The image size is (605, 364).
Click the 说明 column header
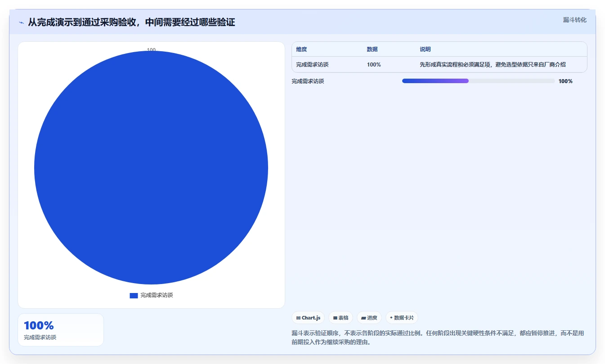coord(425,49)
